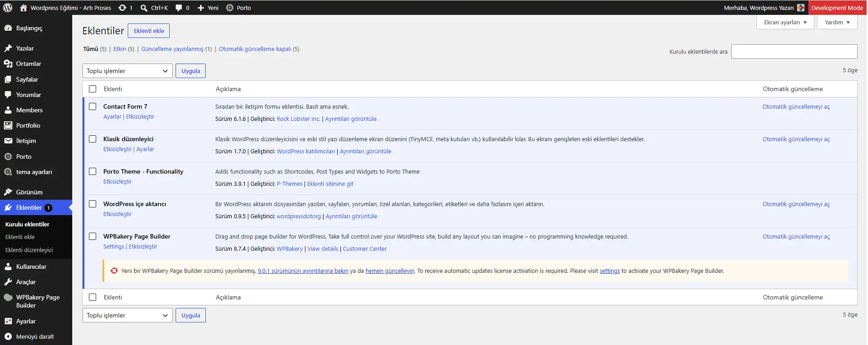Click the tema ayarları icon
Viewport: 868px width, 345px height.
point(8,172)
